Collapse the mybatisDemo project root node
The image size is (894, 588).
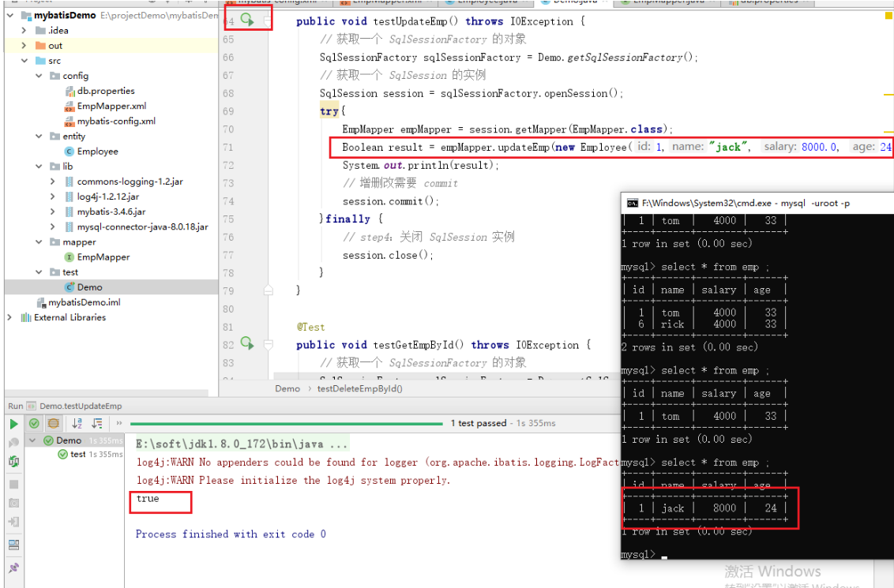click(10, 15)
